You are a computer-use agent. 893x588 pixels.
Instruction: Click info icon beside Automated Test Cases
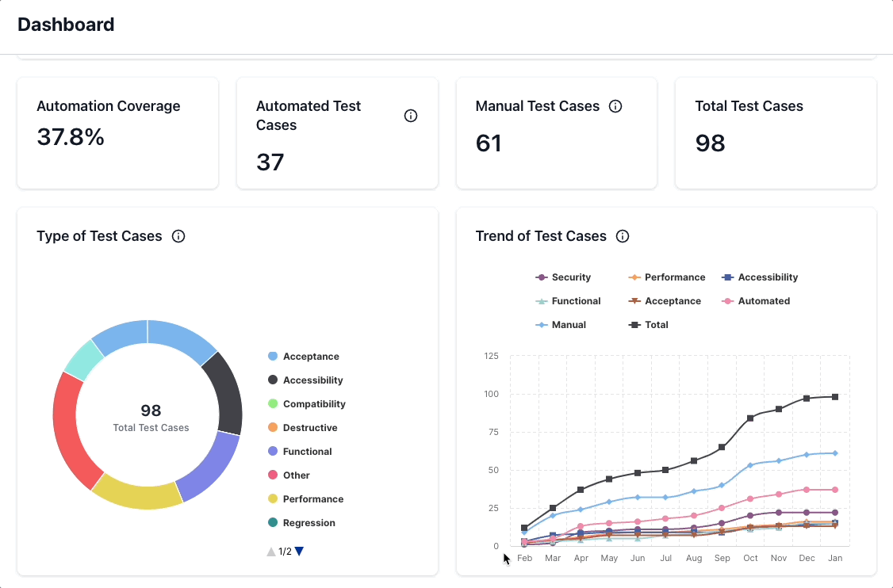pos(411,116)
